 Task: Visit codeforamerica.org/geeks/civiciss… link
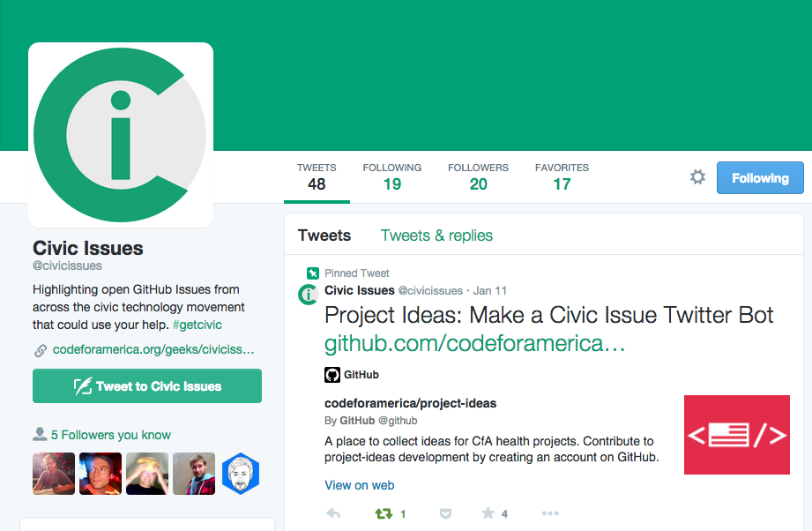[153, 349]
